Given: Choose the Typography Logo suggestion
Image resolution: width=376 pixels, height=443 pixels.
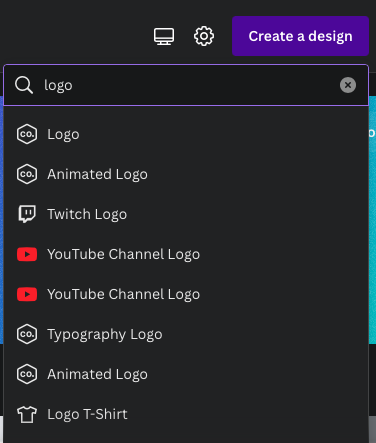Looking at the screenshot, I should pyautogui.click(x=186, y=334).
